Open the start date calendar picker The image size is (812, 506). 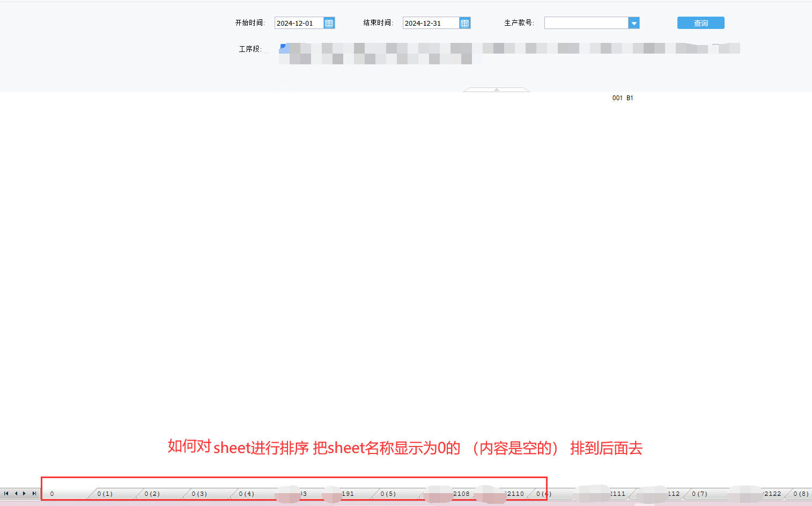click(x=329, y=23)
